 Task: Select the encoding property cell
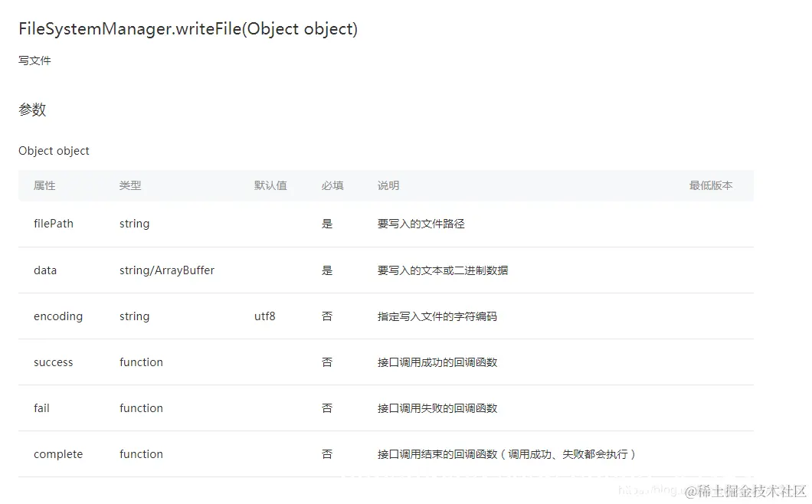(58, 316)
